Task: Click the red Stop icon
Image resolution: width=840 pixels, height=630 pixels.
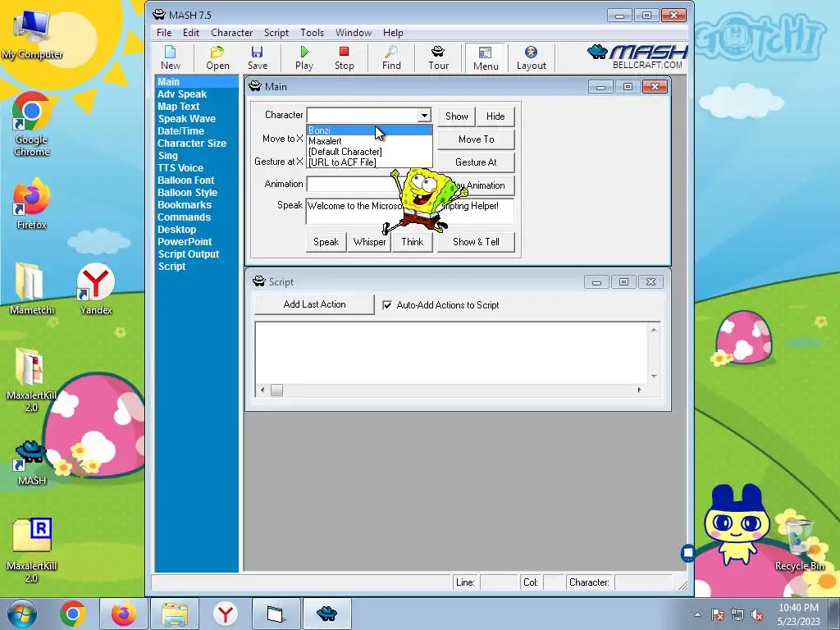Action: 344,58
